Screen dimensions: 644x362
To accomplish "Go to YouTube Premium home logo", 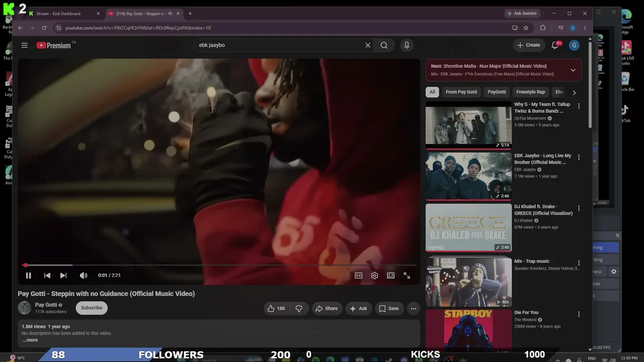I will click(54, 45).
